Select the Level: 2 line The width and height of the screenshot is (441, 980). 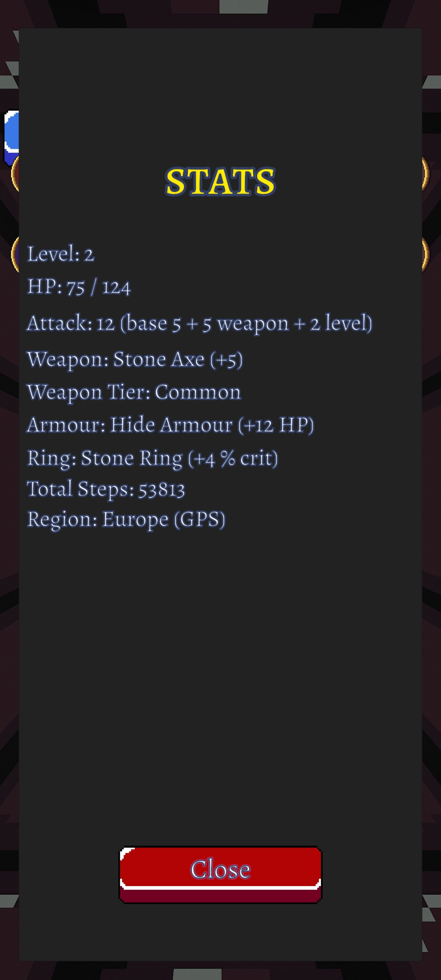tap(61, 254)
